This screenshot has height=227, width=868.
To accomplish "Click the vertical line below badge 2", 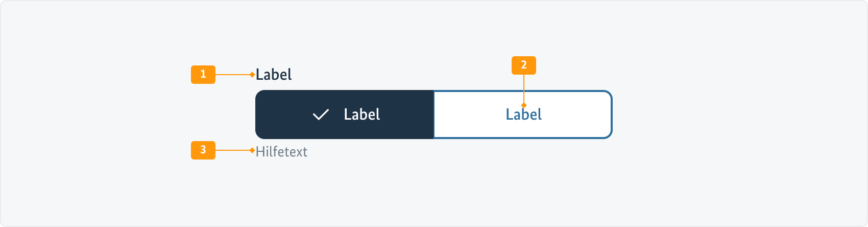I will pyautogui.click(x=524, y=88).
